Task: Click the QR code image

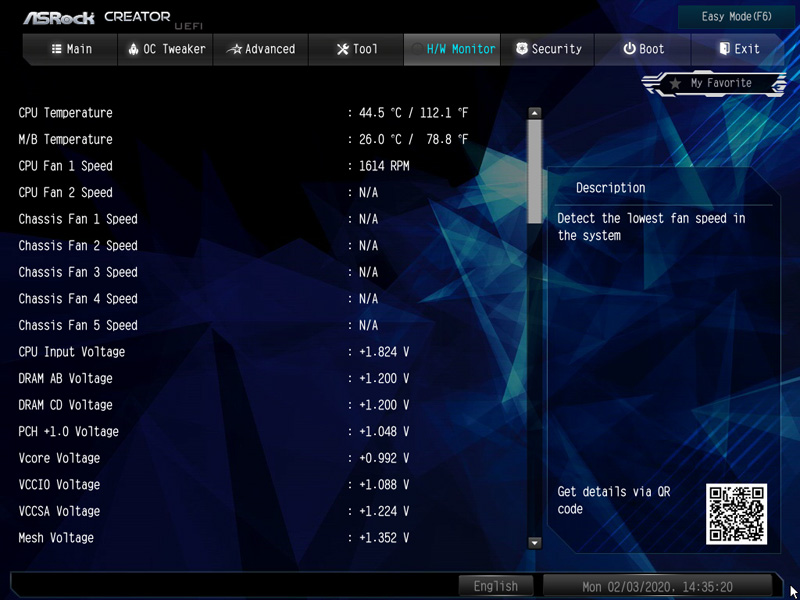Action: [x=736, y=514]
